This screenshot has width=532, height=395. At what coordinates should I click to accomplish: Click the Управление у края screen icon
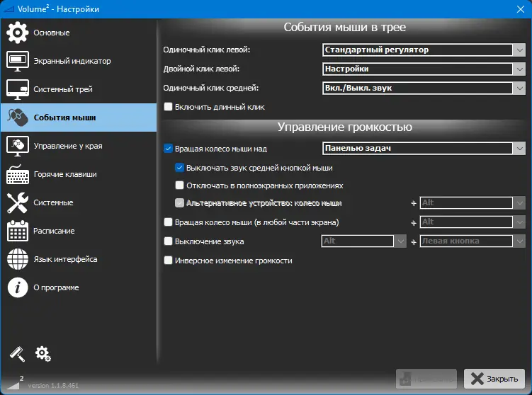pyautogui.click(x=17, y=146)
